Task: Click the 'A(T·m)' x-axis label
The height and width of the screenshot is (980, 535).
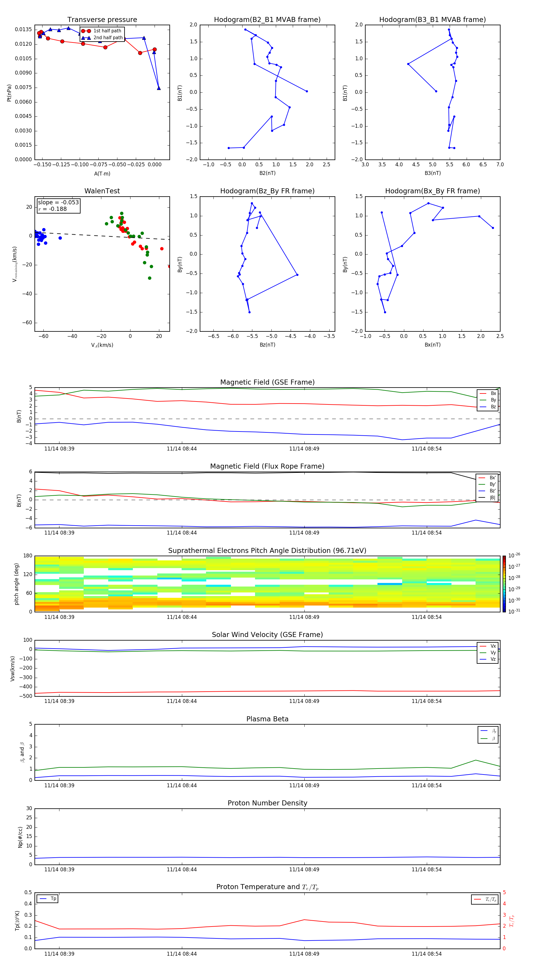Action: (x=102, y=173)
